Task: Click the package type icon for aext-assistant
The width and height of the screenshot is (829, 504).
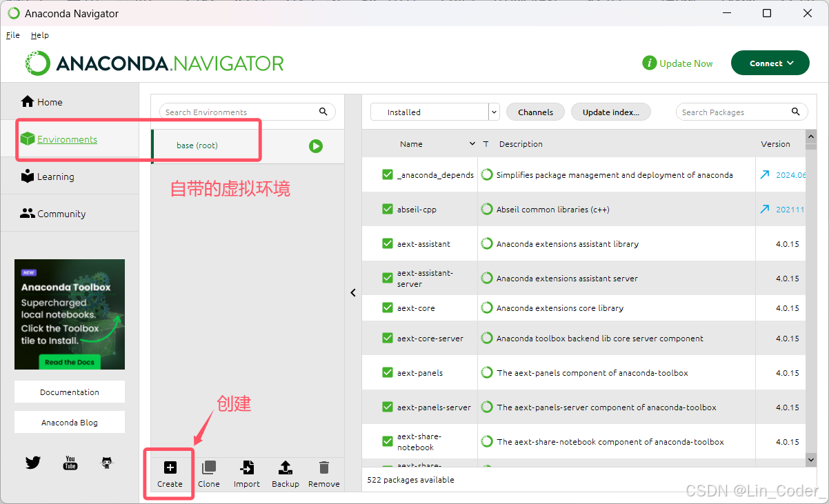Action: 487,244
